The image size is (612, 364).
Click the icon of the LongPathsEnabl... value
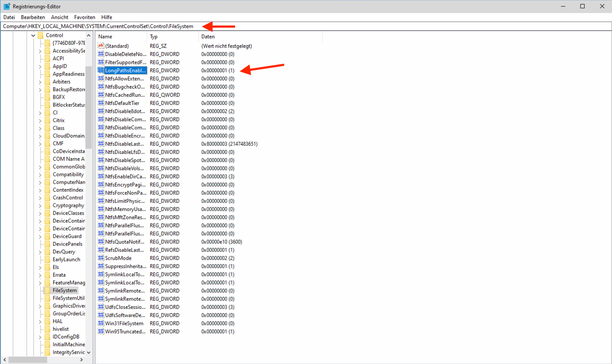tap(101, 70)
